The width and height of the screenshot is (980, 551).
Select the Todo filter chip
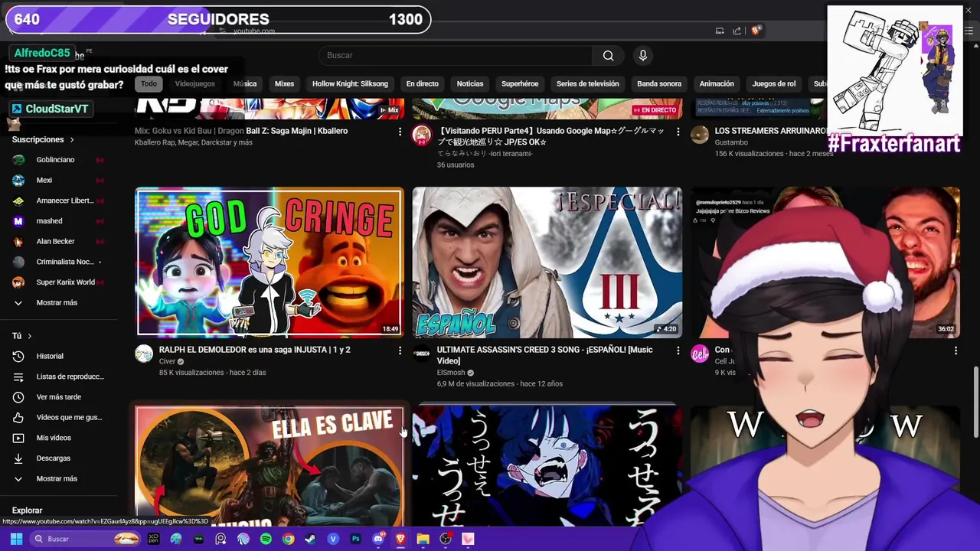tap(149, 83)
